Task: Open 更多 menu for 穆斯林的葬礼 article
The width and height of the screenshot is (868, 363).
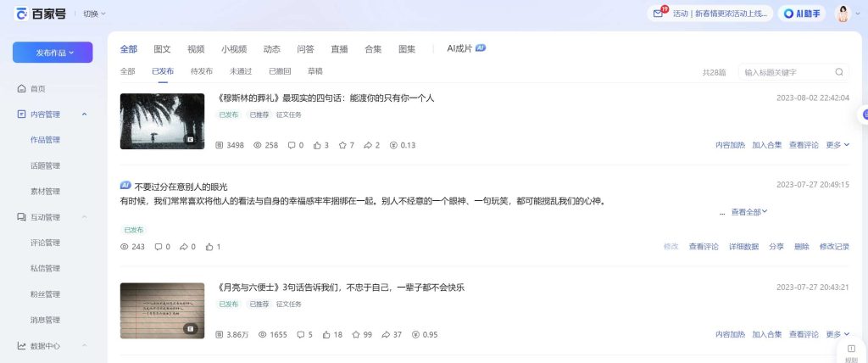Action: point(837,145)
